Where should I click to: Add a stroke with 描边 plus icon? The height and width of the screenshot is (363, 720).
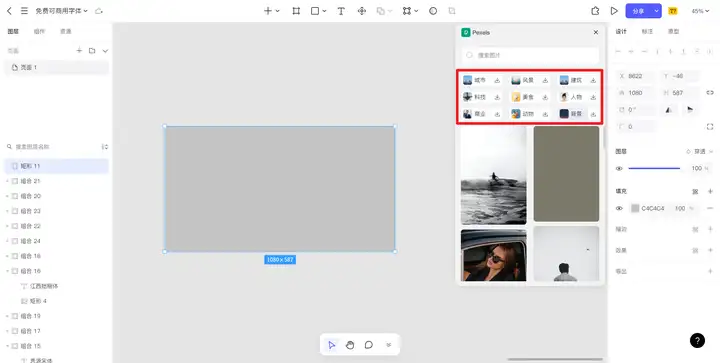tap(710, 229)
